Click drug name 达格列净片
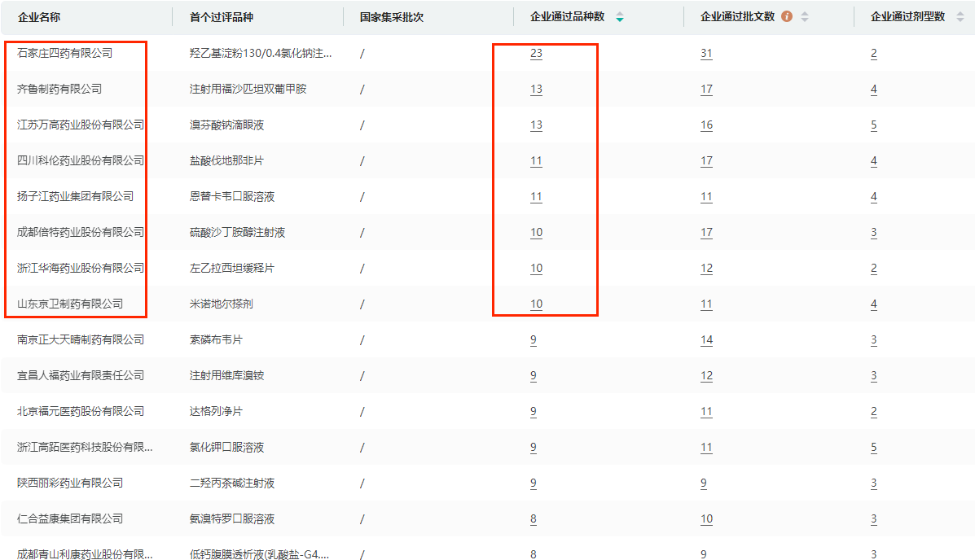The width and height of the screenshot is (975, 560). 217,412
